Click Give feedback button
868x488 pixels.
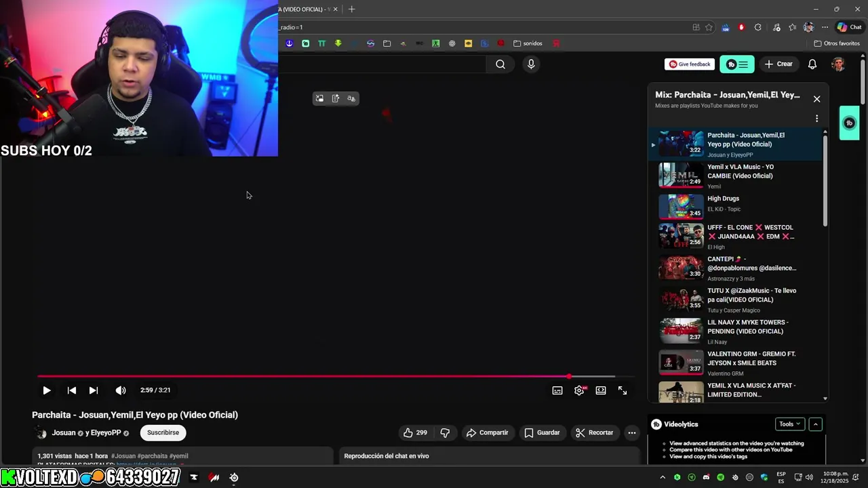pos(690,64)
